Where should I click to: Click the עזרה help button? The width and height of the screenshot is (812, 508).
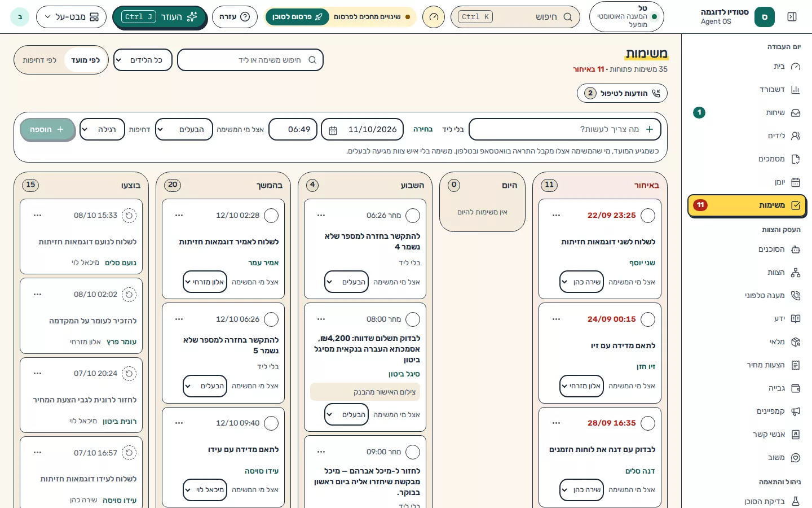coord(235,17)
